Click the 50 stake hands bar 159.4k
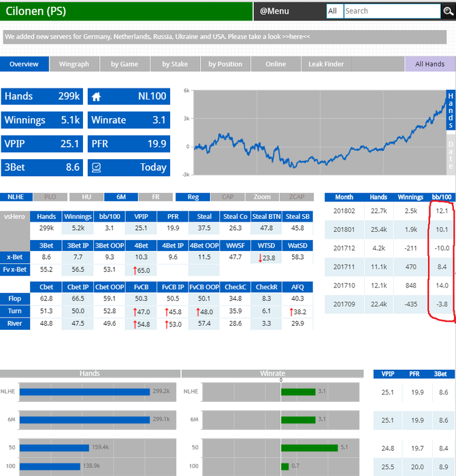456x476 pixels. click(x=54, y=447)
